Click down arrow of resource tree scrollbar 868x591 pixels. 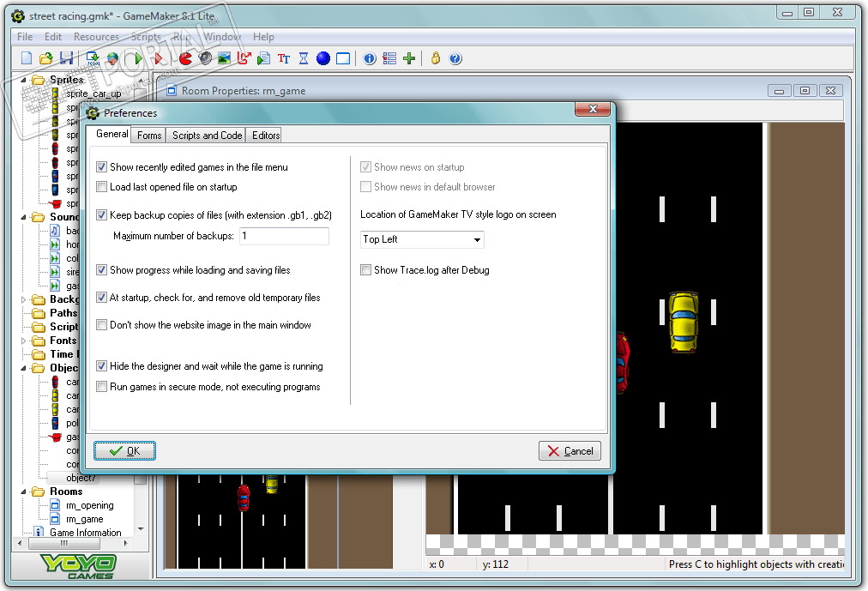141,529
